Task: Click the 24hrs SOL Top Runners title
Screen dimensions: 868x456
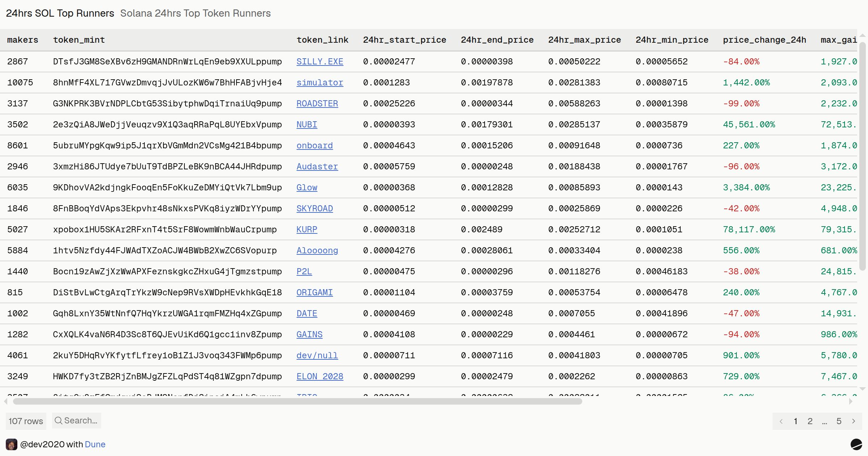Action: point(60,13)
